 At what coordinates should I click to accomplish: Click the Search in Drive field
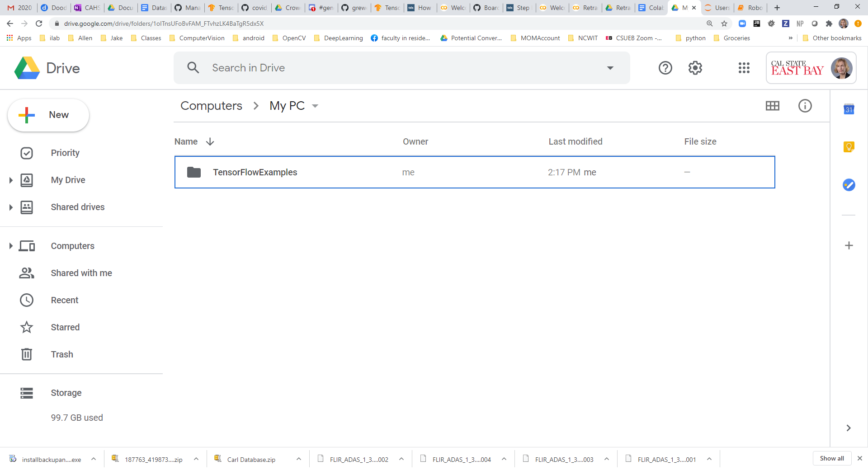398,68
